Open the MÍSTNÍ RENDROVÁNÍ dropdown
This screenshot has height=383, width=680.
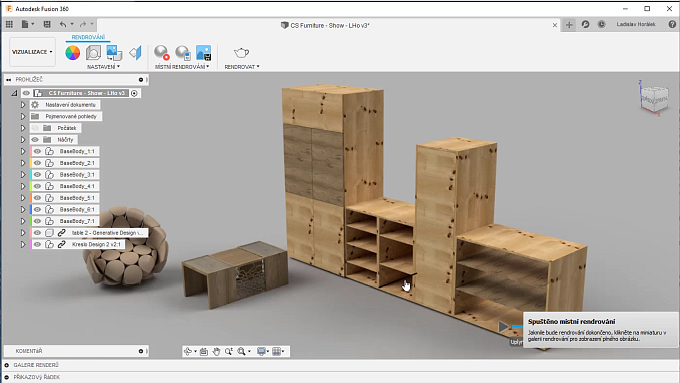(182, 67)
